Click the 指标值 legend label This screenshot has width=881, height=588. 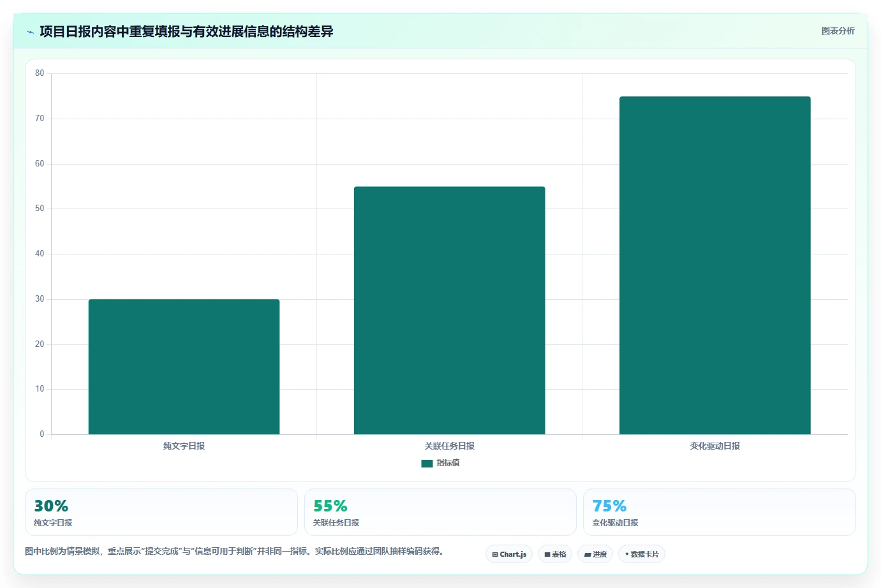[448, 463]
